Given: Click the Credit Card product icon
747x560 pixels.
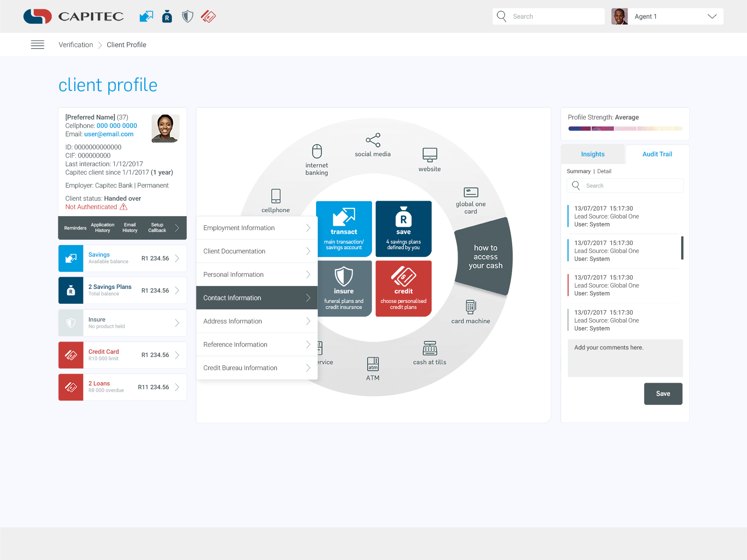Looking at the screenshot, I should (71, 355).
